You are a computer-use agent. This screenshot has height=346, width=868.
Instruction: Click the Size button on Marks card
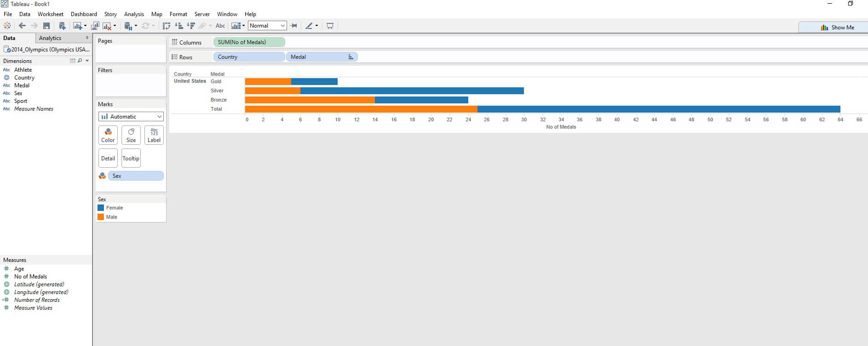tap(131, 135)
